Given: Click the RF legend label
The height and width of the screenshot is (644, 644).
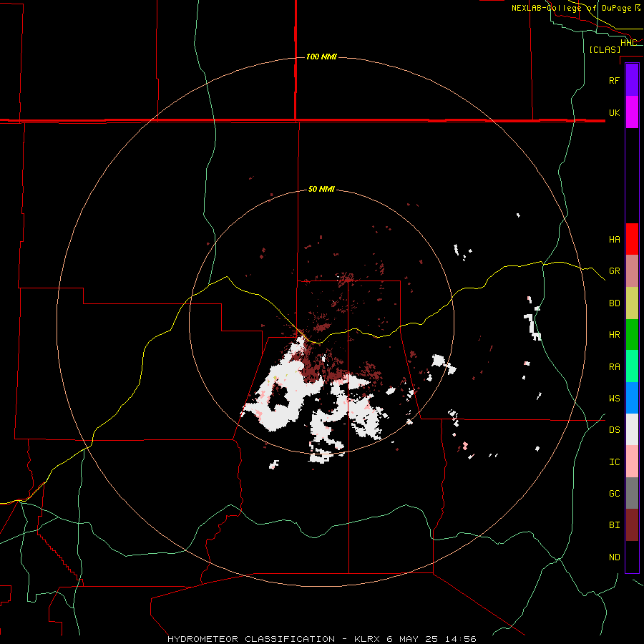Looking at the screenshot, I should pyautogui.click(x=614, y=80).
